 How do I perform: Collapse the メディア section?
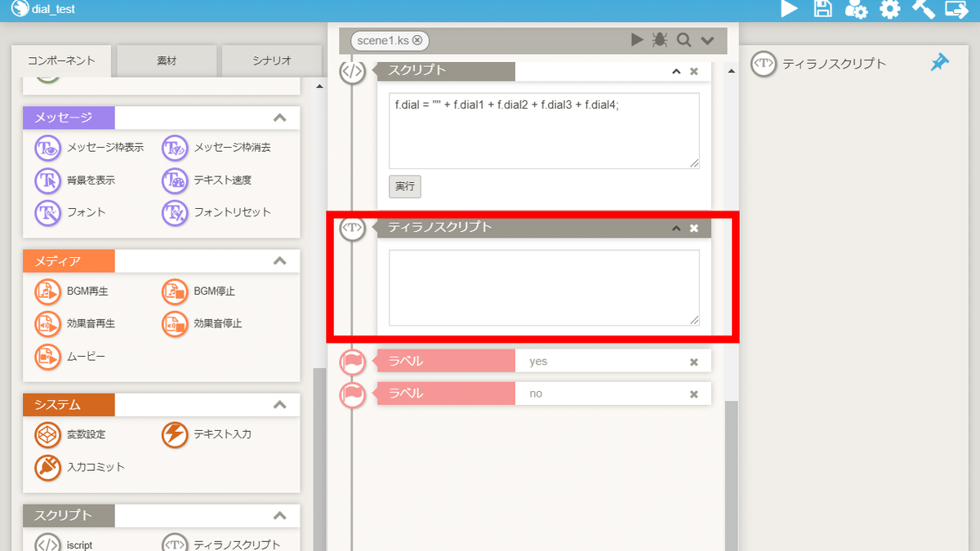click(x=280, y=261)
